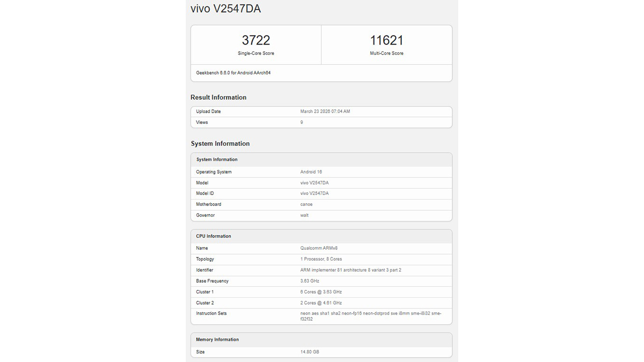Click the Cluster 1 frequency row

tap(321, 292)
